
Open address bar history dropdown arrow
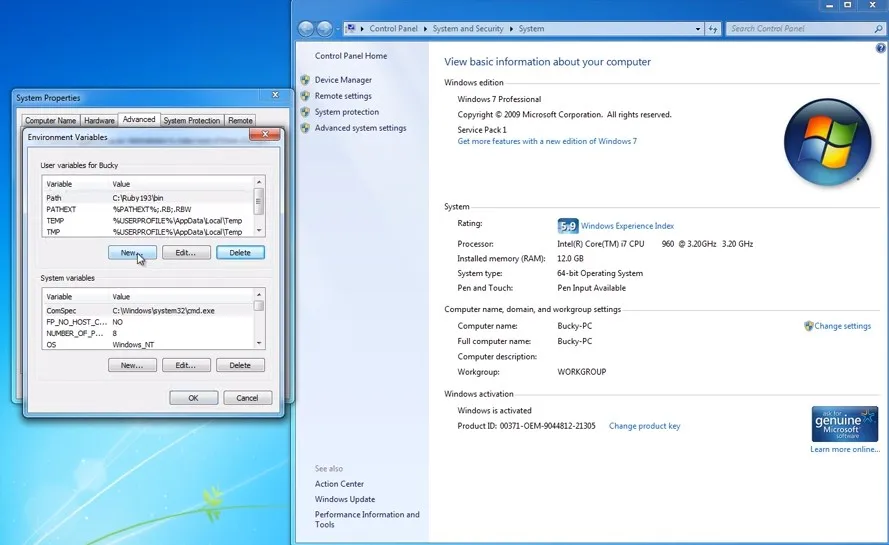[x=698, y=28]
